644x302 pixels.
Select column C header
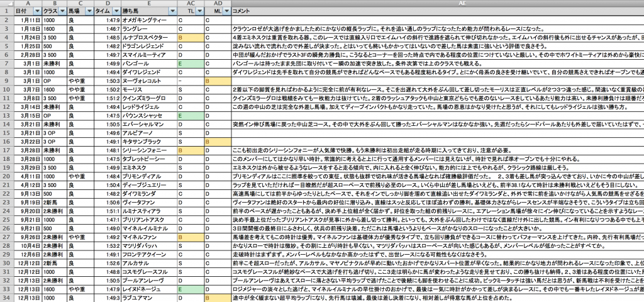click(x=80, y=3)
